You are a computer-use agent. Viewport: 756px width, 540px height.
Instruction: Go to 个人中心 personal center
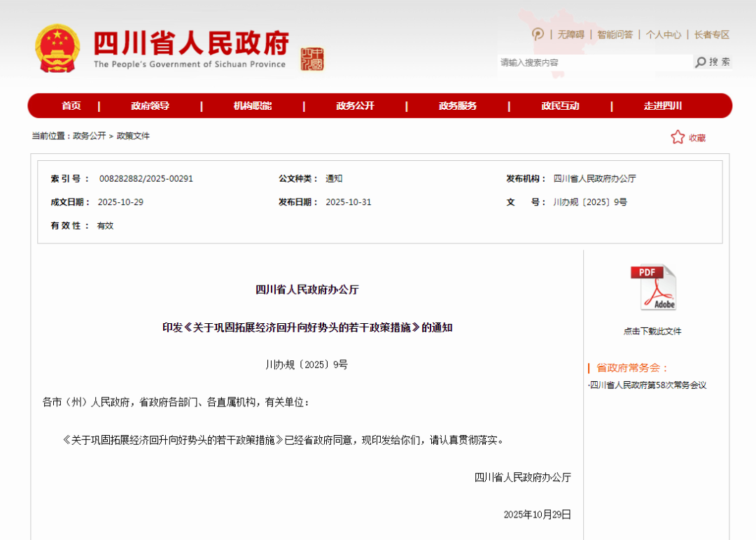(663, 34)
